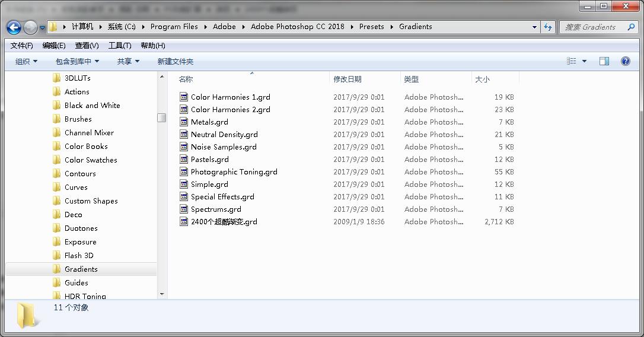Viewport: 644px width, 337px height.
Task: Select the 2400个超酷渐变.grd file name
Action: [224, 222]
